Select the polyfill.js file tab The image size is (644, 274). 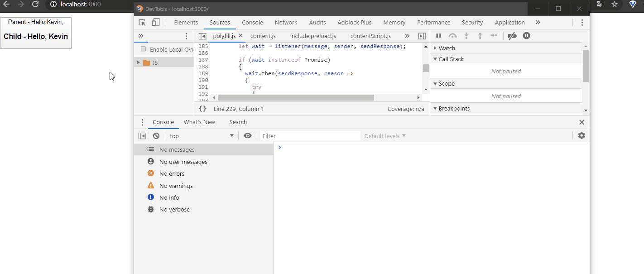point(225,36)
